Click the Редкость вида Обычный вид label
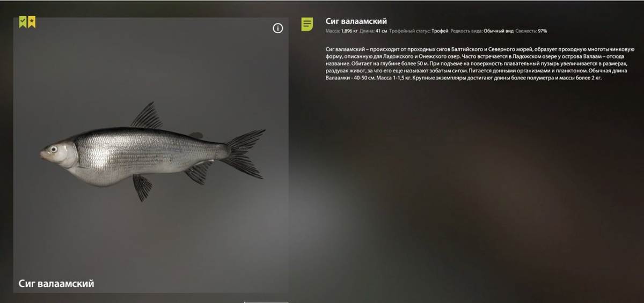 coord(482,31)
